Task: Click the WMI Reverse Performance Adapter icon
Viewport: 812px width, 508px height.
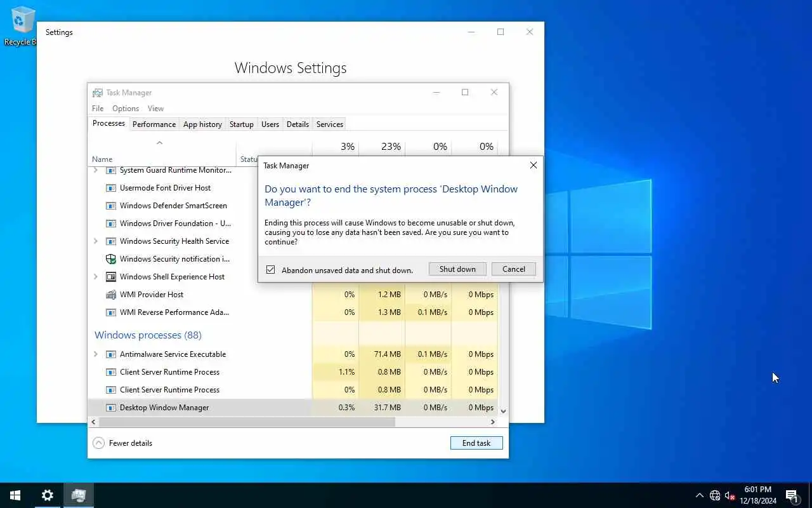Action: 111,312
